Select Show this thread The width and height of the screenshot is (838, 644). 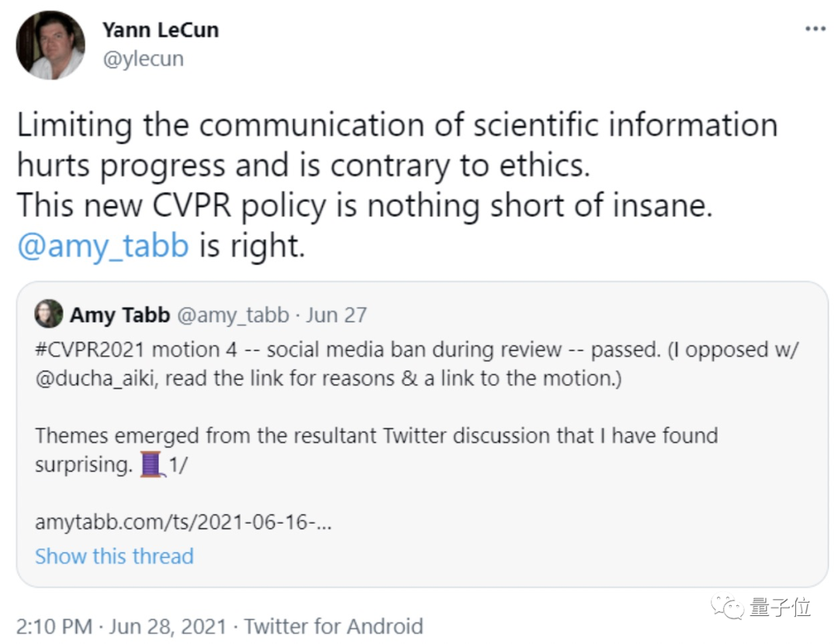click(x=114, y=556)
